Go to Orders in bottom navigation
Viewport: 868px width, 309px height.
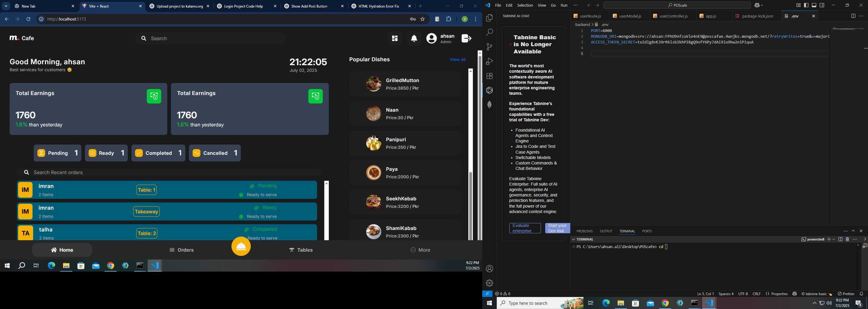181,250
